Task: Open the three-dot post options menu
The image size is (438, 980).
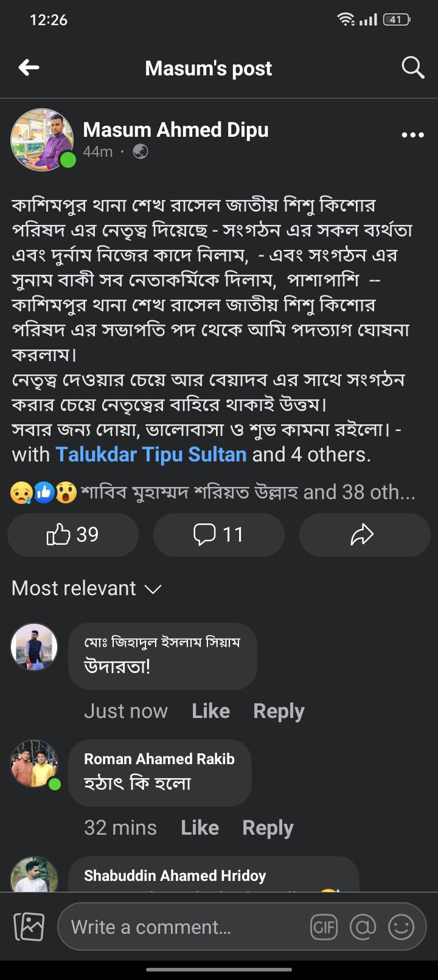Action: point(412,134)
